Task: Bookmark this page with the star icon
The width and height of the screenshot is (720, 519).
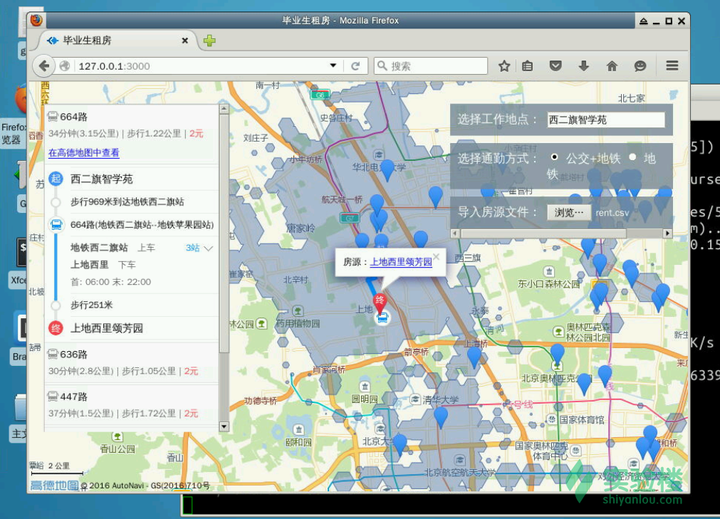Action: coord(504,66)
